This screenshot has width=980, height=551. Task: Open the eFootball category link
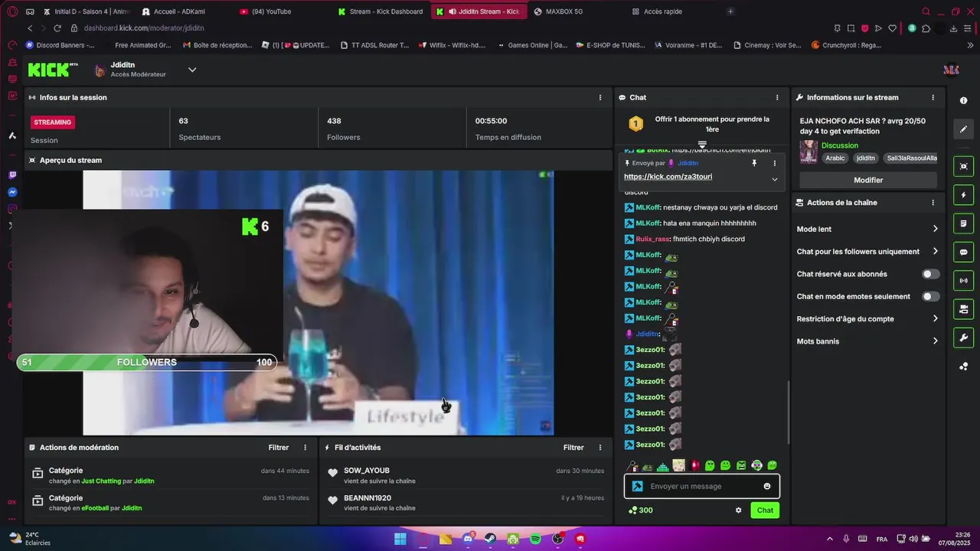[95, 508]
